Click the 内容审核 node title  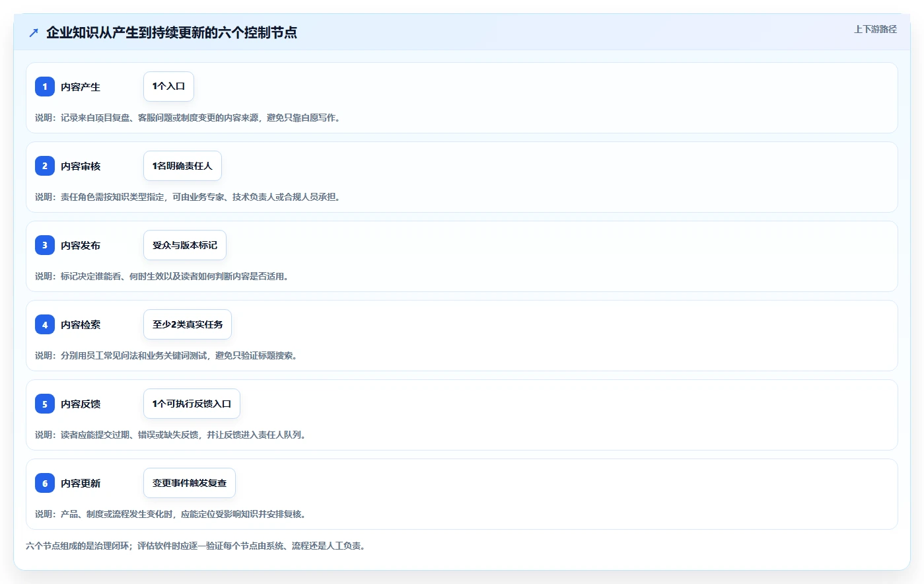pyautogui.click(x=81, y=166)
